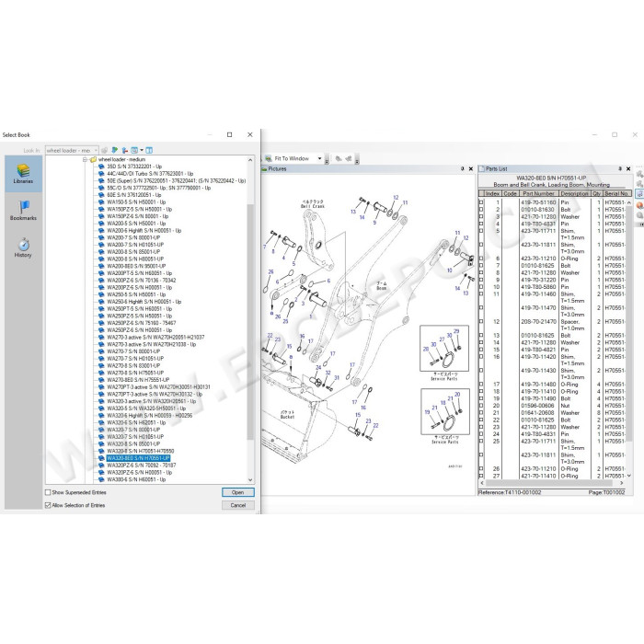This screenshot has height=644, width=644.
Task: Click the second greyed page navigation icon
Action: (349, 158)
